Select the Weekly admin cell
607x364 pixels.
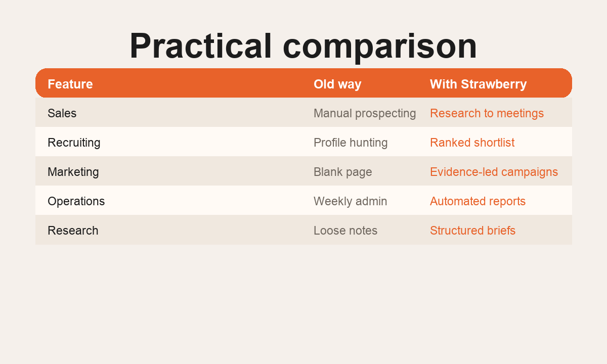click(x=351, y=201)
